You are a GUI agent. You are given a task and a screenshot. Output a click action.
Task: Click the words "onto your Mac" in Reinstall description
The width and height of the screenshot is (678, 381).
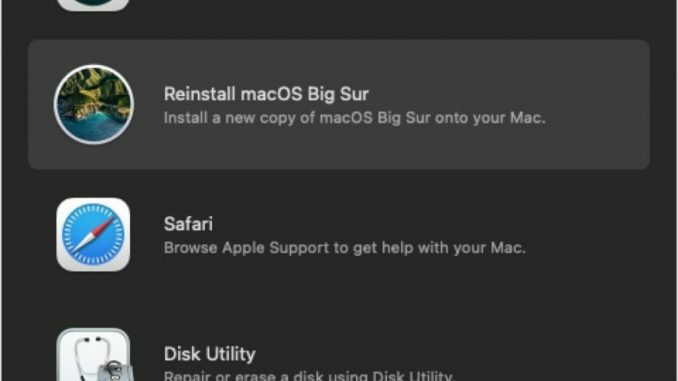(490, 118)
